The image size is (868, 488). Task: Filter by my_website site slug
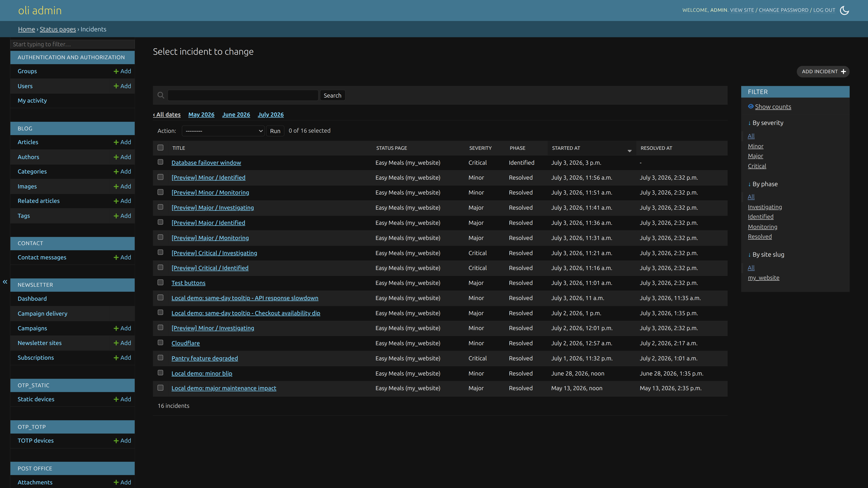764,277
